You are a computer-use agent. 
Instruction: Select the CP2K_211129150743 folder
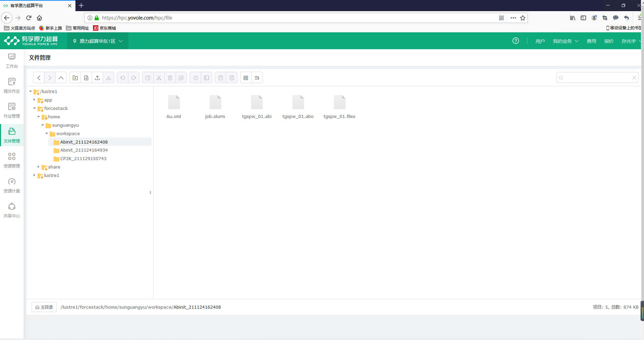click(x=83, y=159)
